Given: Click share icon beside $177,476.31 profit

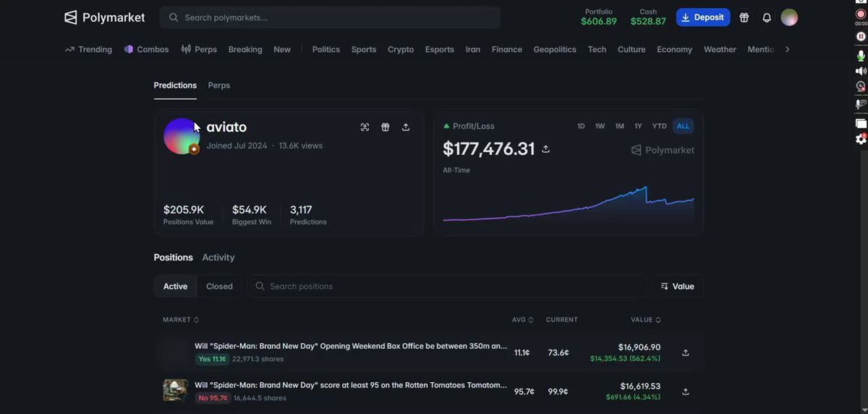Looking at the screenshot, I should click(546, 149).
